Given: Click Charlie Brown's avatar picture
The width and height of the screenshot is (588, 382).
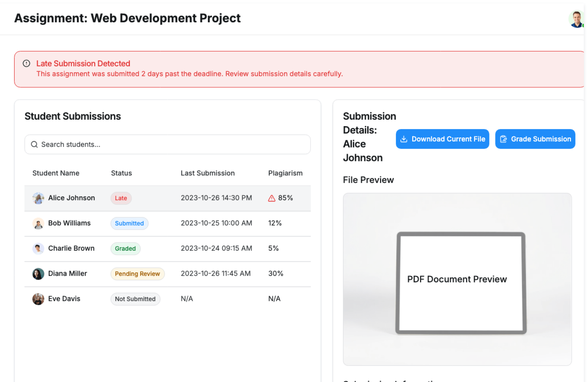Looking at the screenshot, I should click(38, 249).
